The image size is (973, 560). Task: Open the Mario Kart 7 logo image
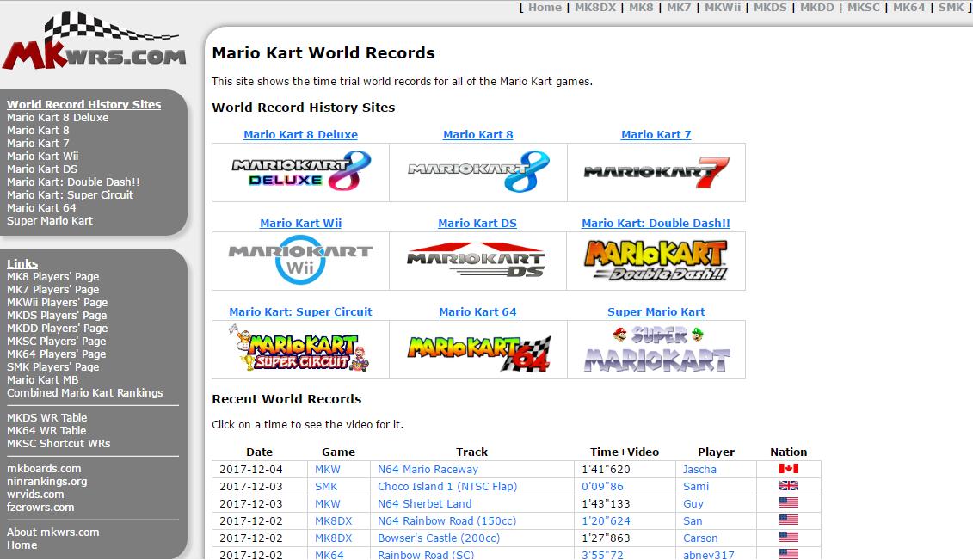coord(656,172)
